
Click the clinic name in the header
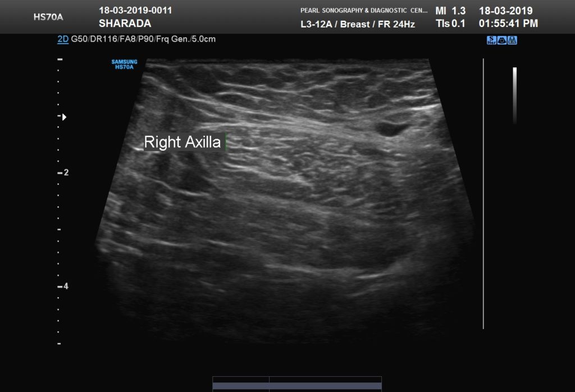point(364,11)
